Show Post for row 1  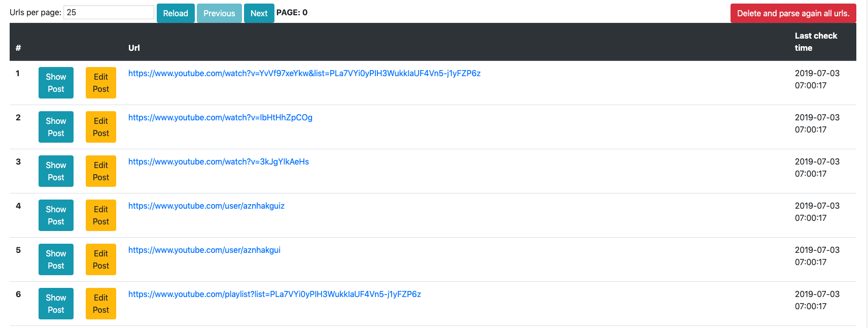click(56, 82)
